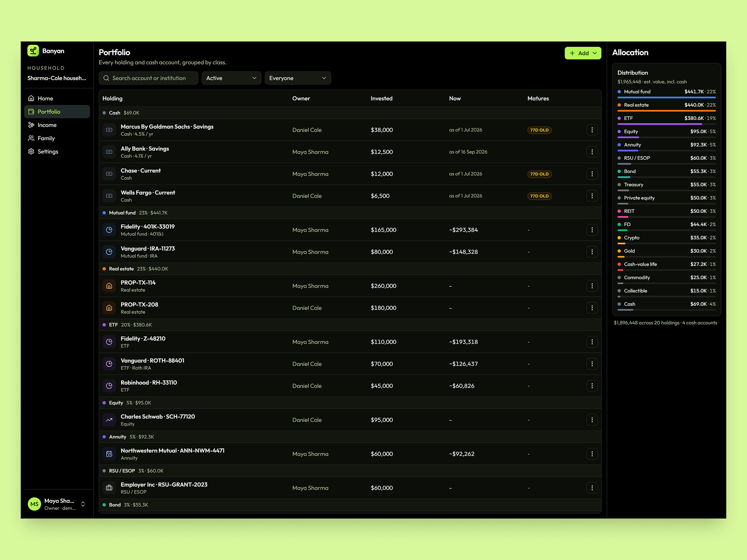Screen dimensions: 747x560
Task: Open the Everyone owner filter dropdown
Action: click(x=298, y=78)
